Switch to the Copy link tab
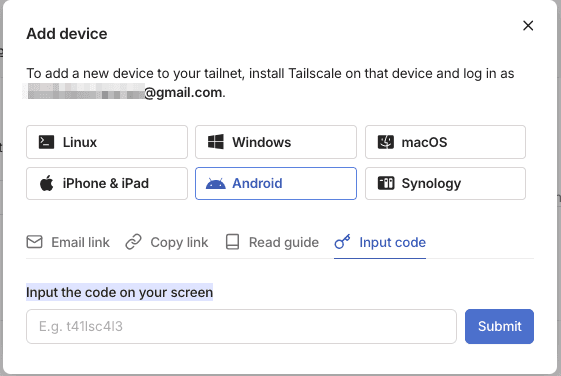Screen dimensions: 561x376 tap(167, 242)
